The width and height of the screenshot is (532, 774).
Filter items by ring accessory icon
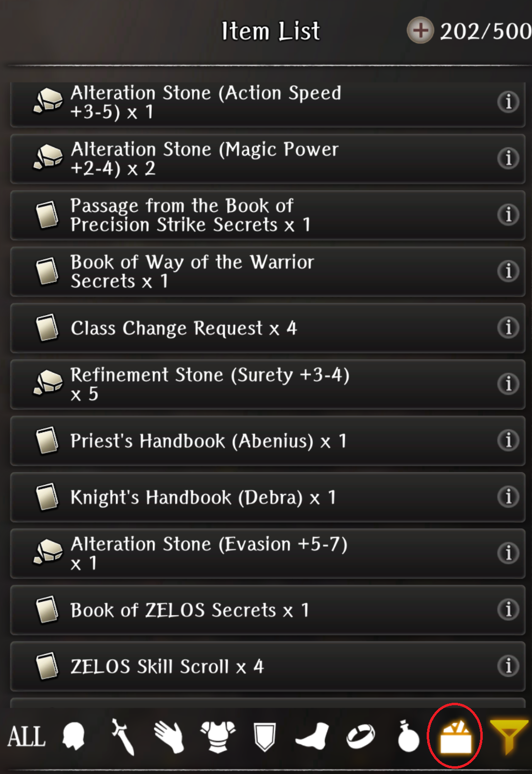click(x=361, y=736)
